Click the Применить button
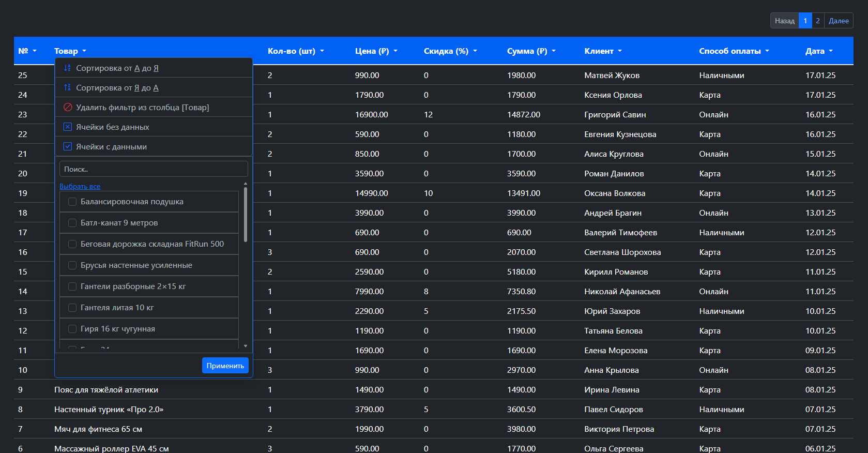This screenshot has height=453, width=868. [x=225, y=366]
